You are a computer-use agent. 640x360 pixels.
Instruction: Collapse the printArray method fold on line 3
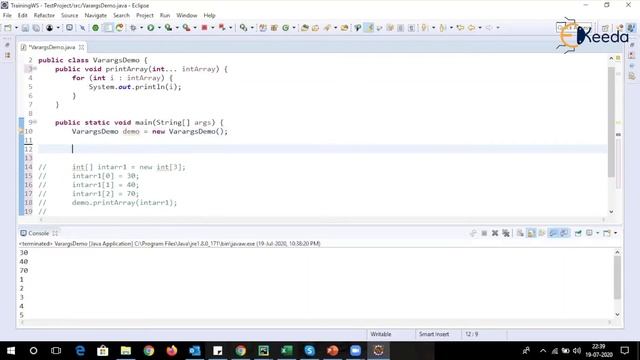coord(35,69)
